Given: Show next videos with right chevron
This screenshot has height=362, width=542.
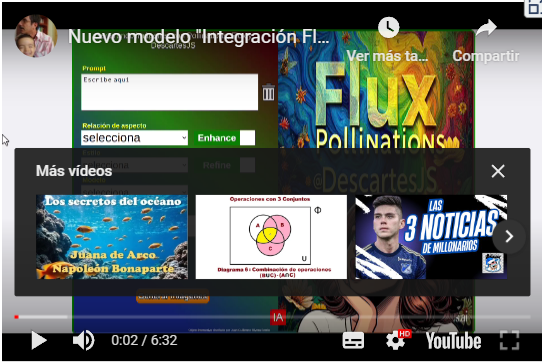Looking at the screenshot, I should 509,236.
